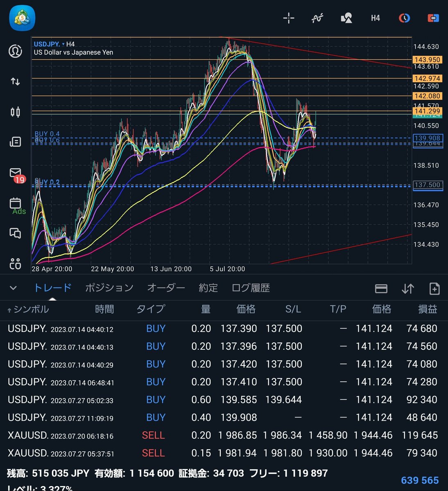Image resolution: width=448 pixels, height=491 pixels.
Task: Tap the BUY 0.2 order line label
Action: pos(47,182)
